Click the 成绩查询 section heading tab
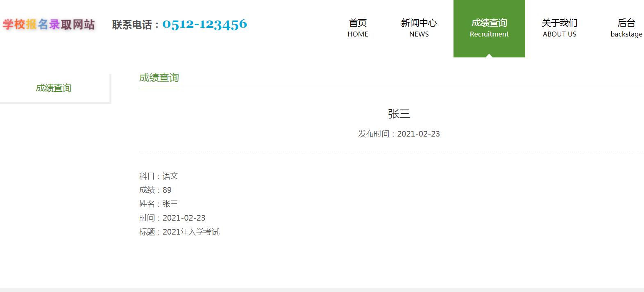Screen dimensions: 644x292 [159, 78]
